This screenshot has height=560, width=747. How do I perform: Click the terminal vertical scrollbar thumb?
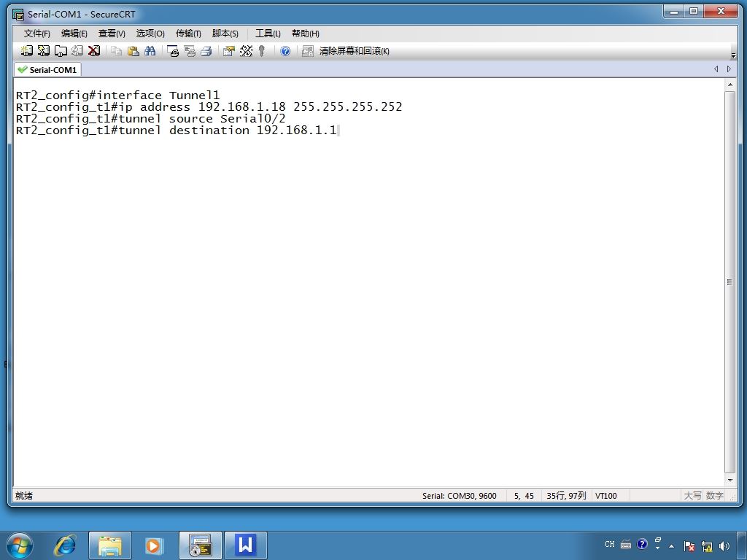point(729,282)
